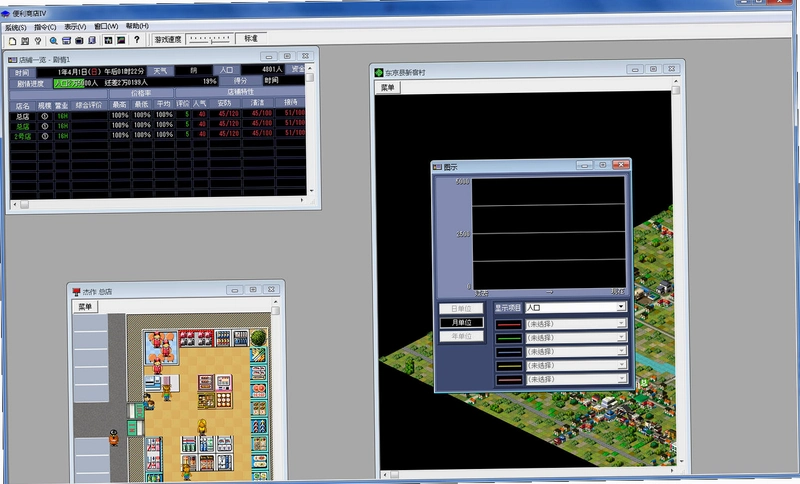This screenshot has height=484, width=800.
Task: Select the 2号店 row in store list
Action: [x=157, y=135]
